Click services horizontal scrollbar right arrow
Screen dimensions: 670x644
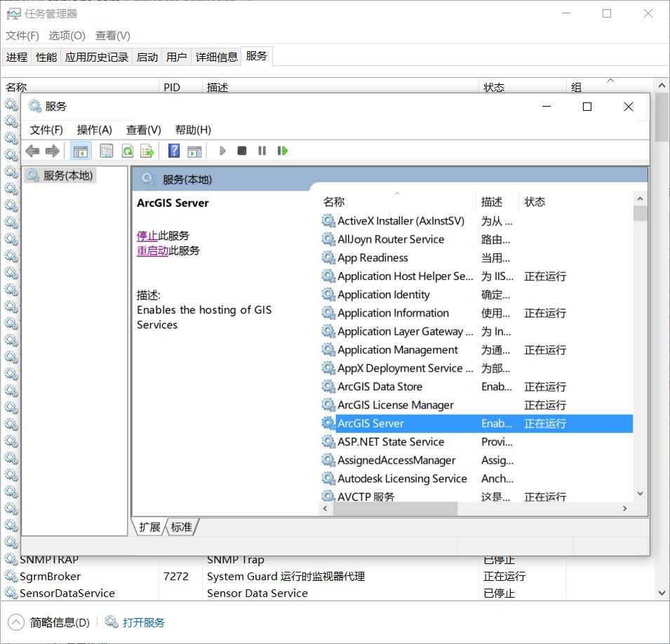pos(624,509)
